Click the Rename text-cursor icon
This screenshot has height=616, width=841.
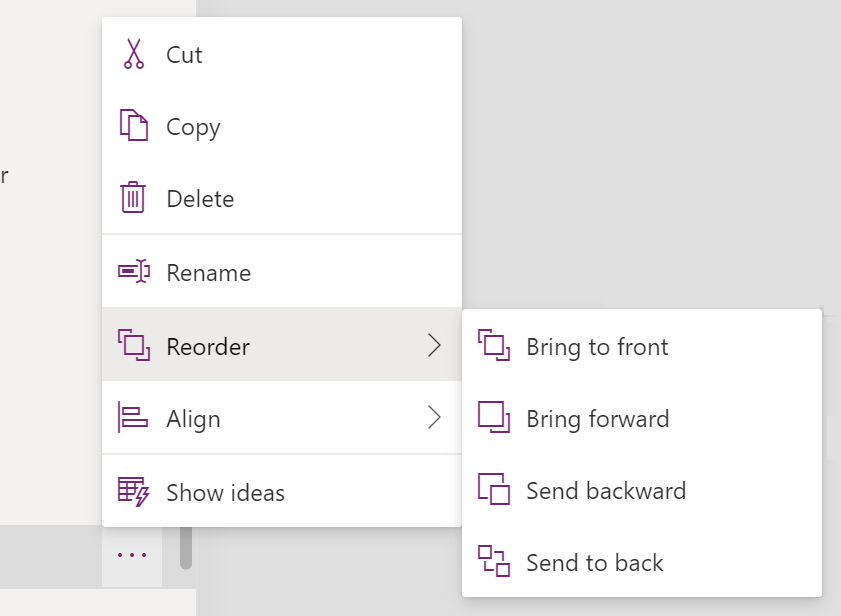coord(133,272)
